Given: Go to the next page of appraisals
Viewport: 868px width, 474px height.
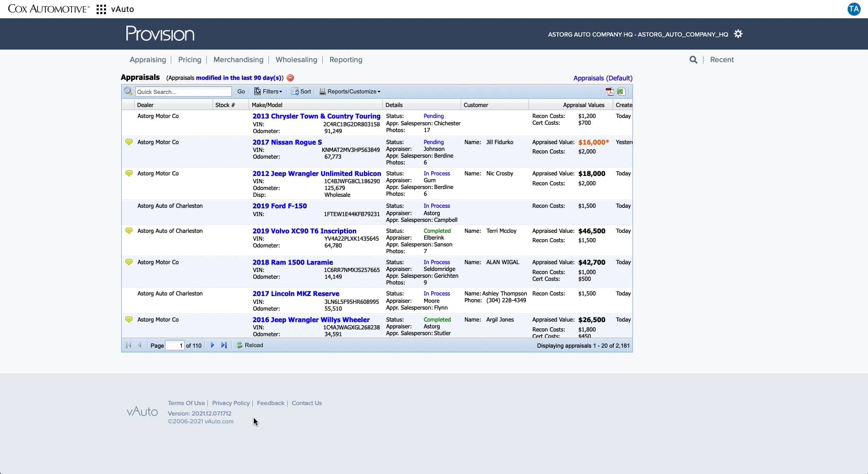Looking at the screenshot, I should (x=212, y=345).
